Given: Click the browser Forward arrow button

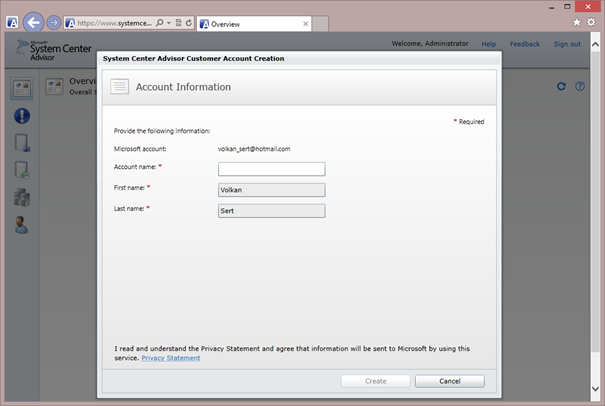Looking at the screenshot, I should coord(54,23).
